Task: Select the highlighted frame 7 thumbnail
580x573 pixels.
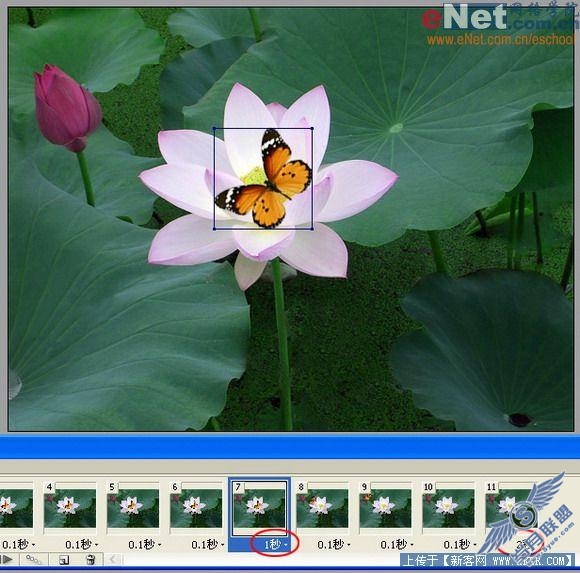Action: tap(259, 508)
